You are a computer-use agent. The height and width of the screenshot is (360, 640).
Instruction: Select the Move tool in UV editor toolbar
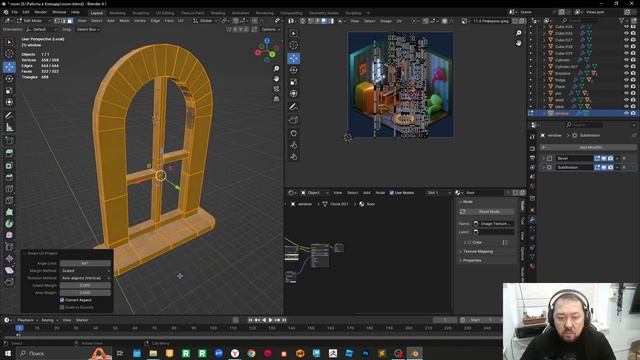click(x=293, y=58)
